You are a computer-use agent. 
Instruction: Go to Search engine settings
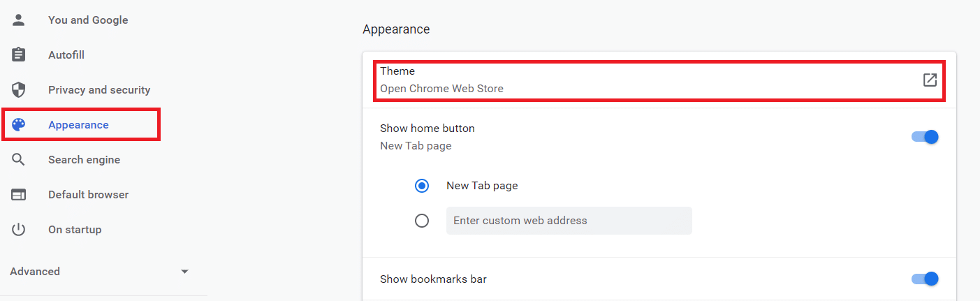tap(84, 160)
